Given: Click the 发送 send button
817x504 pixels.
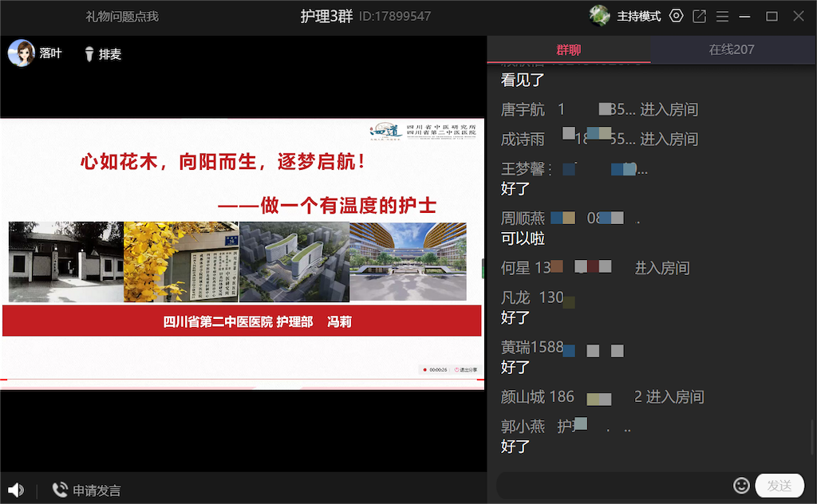Looking at the screenshot, I should point(780,486).
